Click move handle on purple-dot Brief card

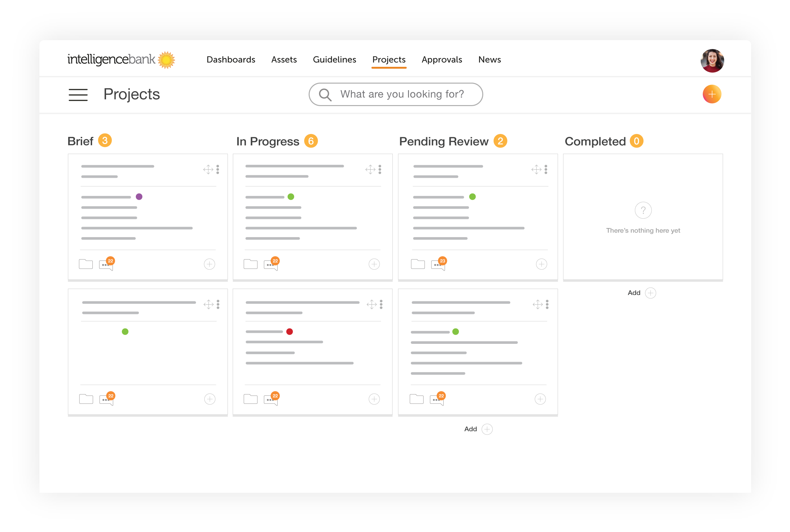click(x=208, y=169)
